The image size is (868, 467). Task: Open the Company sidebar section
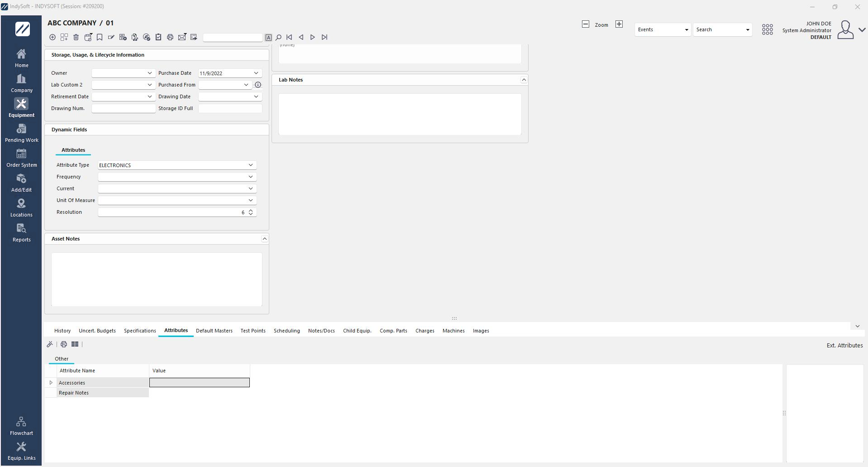click(x=21, y=83)
